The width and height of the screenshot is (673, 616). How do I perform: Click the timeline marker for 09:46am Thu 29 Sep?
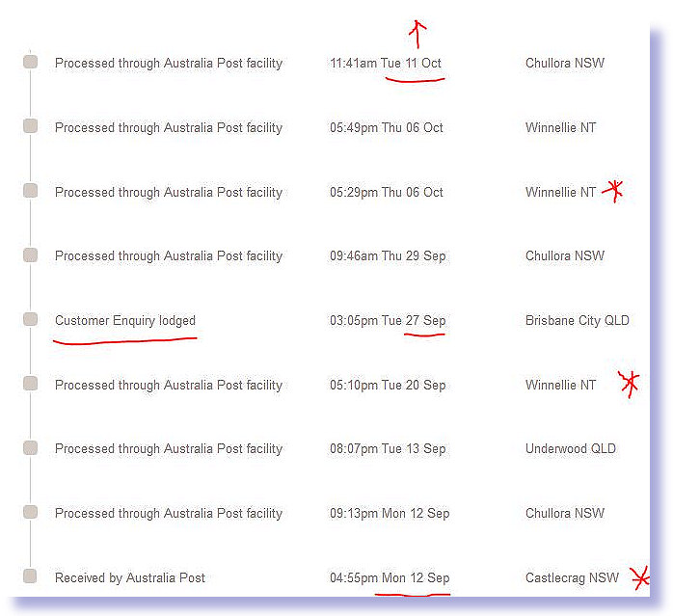tap(30, 255)
